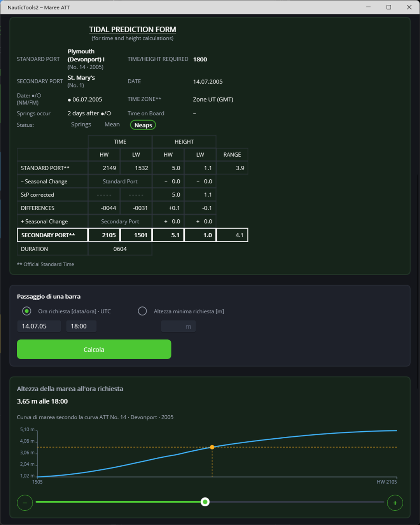This screenshot has width=420, height=525.
Task: Click the green Calcola button
Action: 94,349
